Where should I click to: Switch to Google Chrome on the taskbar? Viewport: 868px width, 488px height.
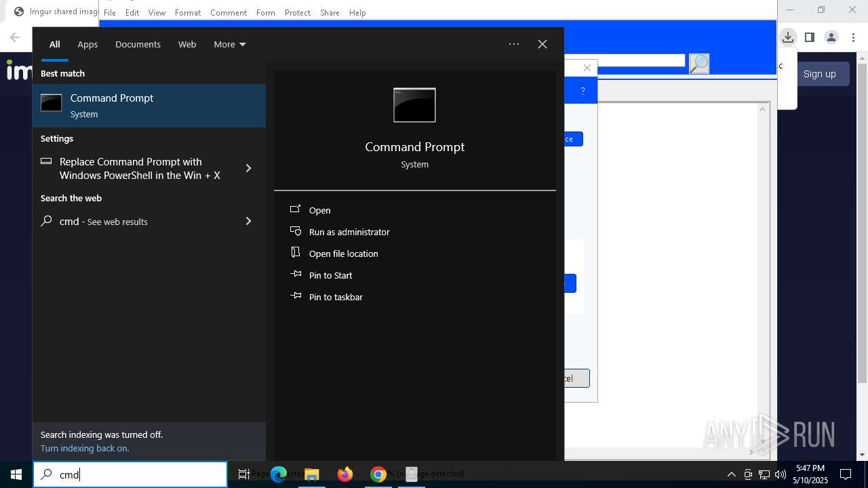click(x=378, y=474)
